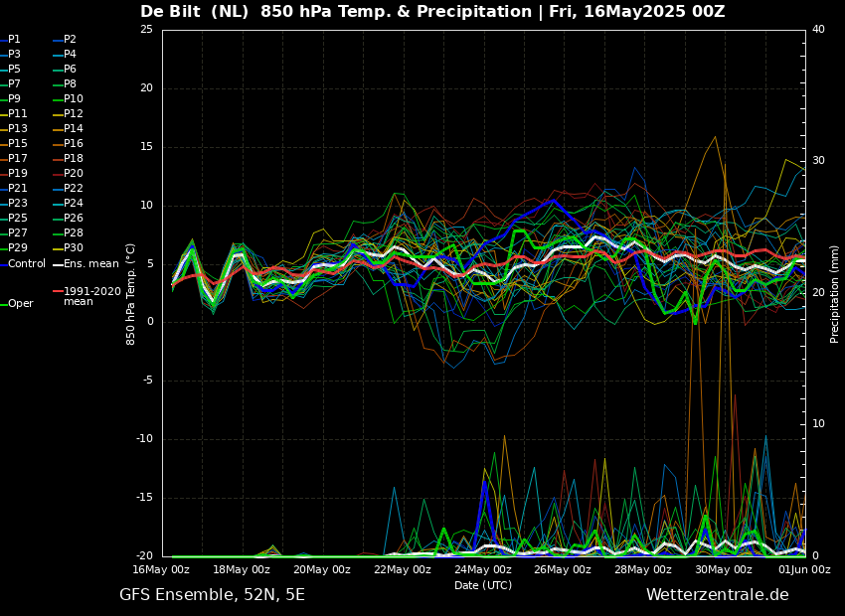Select the P30 ensemble member legend label
Viewport: 845px width, 616px height.
click(74, 248)
